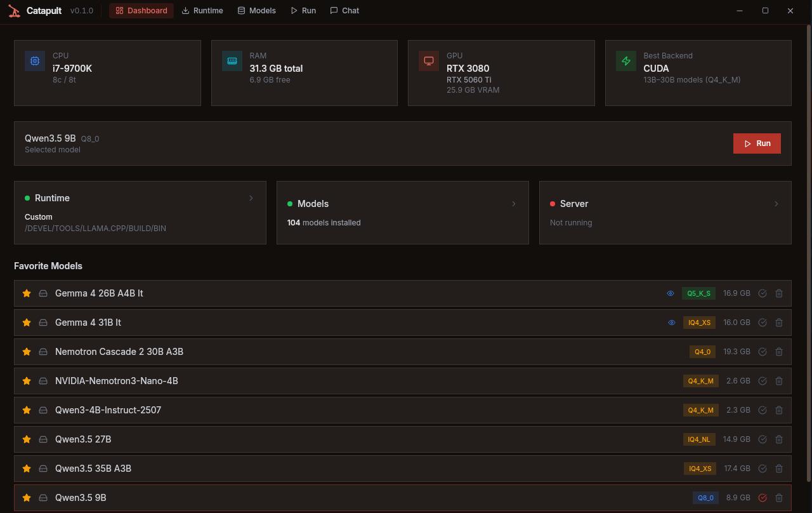Click Q8_0 badge on Qwen3.5 9B row
This screenshot has width=812, height=513.
pos(705,498)
